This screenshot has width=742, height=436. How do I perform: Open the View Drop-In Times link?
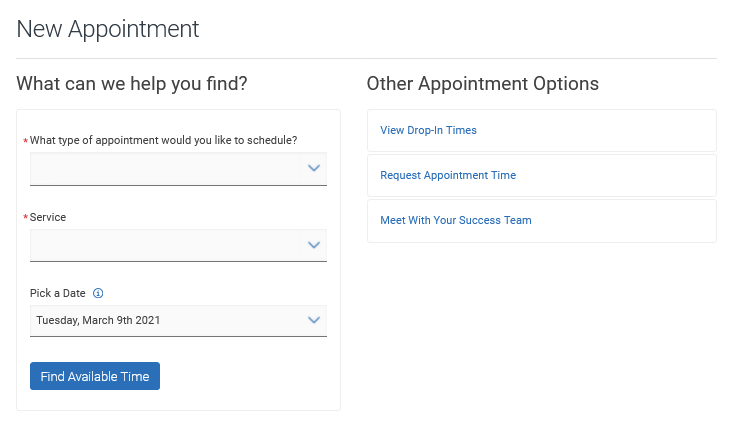(x=428, y=130)
